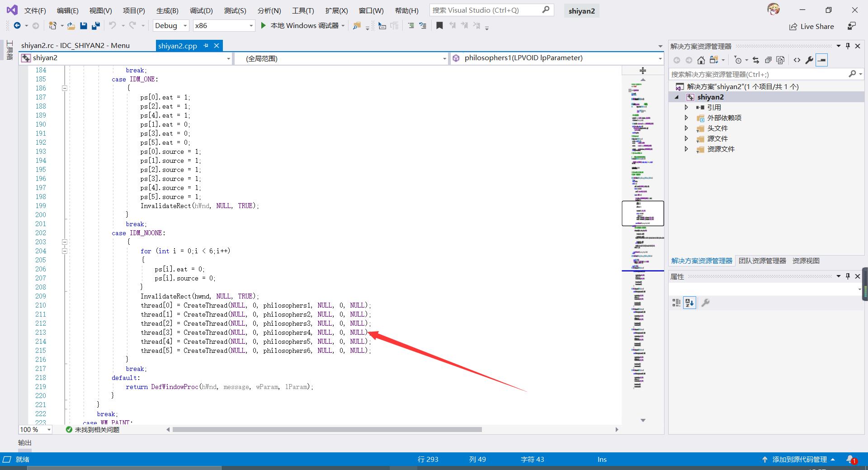Open the 100 % zoom dropdown
The width and height of the screenshot is (868, 470).
49,430
